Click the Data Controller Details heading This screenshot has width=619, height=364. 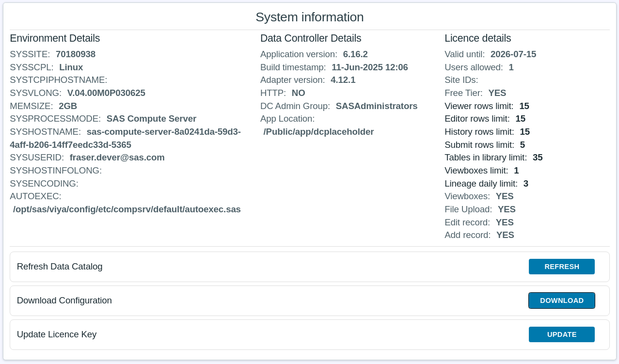click(310, 38)
